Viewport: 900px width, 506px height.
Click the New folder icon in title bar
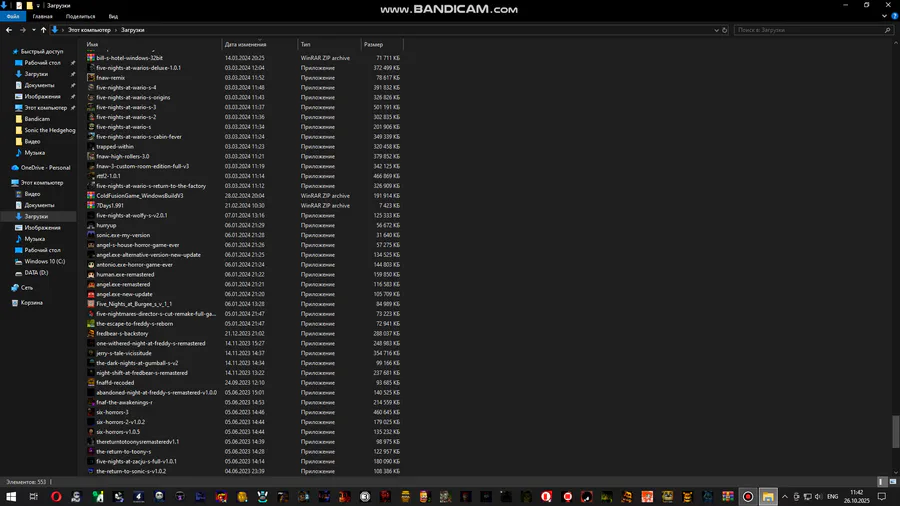point(29,5)
